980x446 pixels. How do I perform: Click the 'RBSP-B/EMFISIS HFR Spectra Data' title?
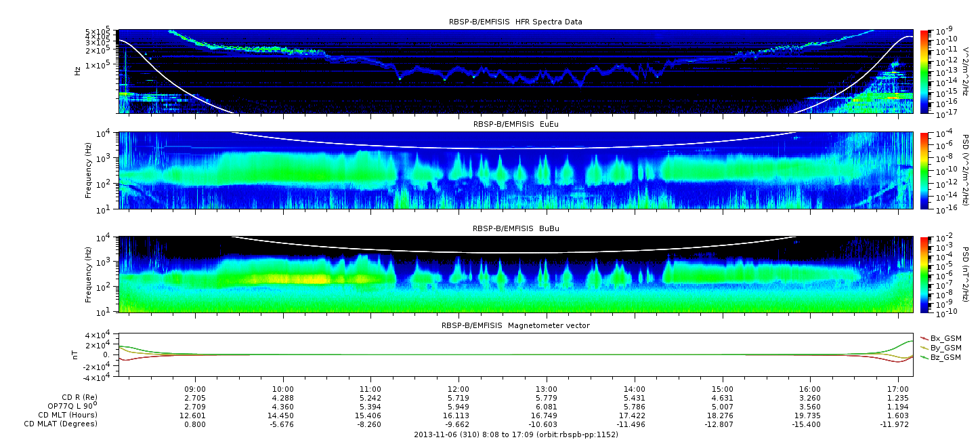(515, 22)
